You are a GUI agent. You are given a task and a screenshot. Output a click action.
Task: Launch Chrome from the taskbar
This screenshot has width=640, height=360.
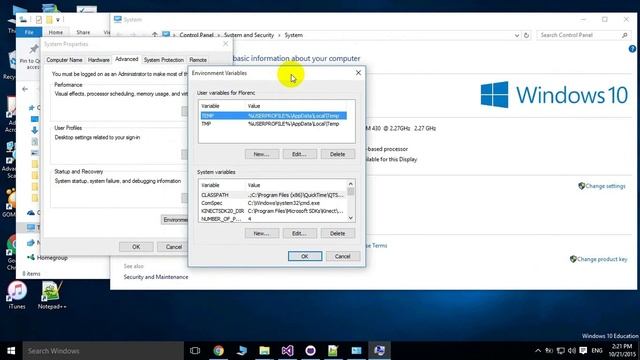(x=218, y=351)
